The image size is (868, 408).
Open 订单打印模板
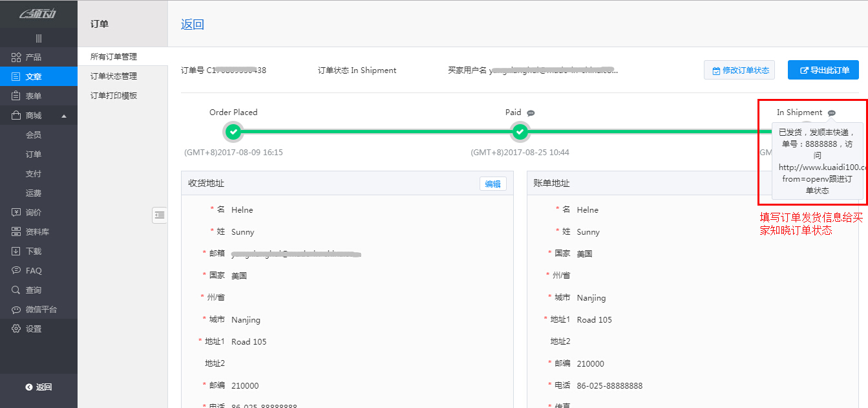coord(112,95)
